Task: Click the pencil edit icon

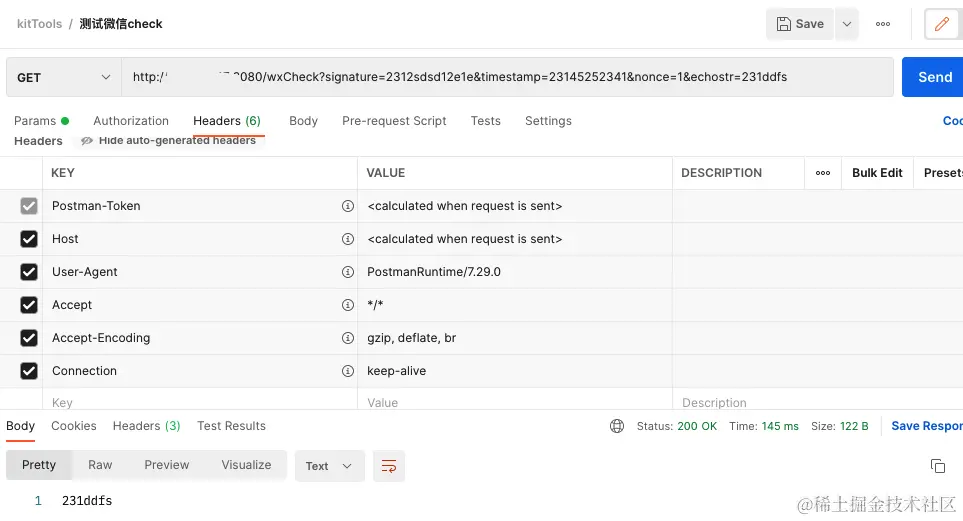Action: tap(942, 24)
